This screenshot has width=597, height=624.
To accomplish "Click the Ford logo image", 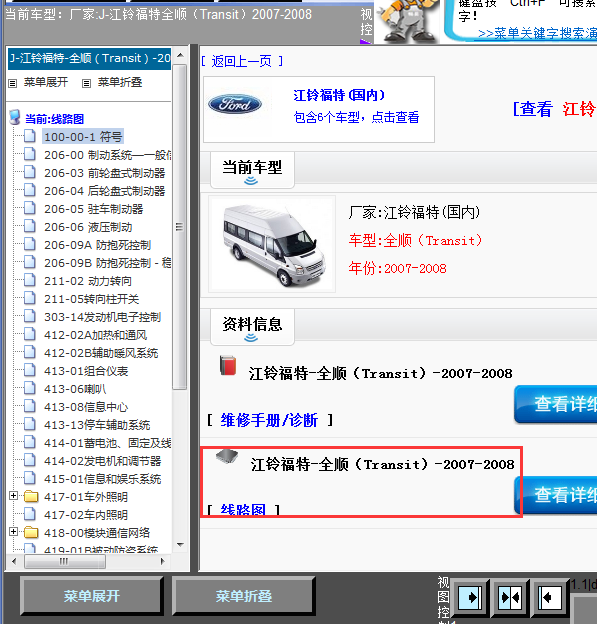I will (x=235, y=104).
